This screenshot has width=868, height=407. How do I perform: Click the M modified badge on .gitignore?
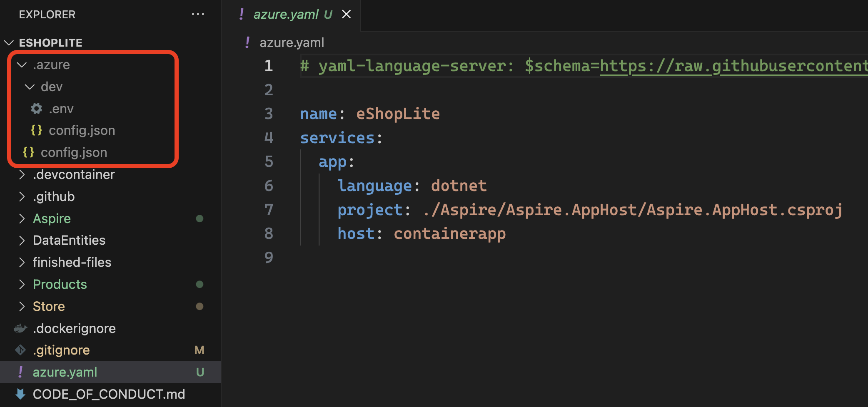[x=200, y=350]
